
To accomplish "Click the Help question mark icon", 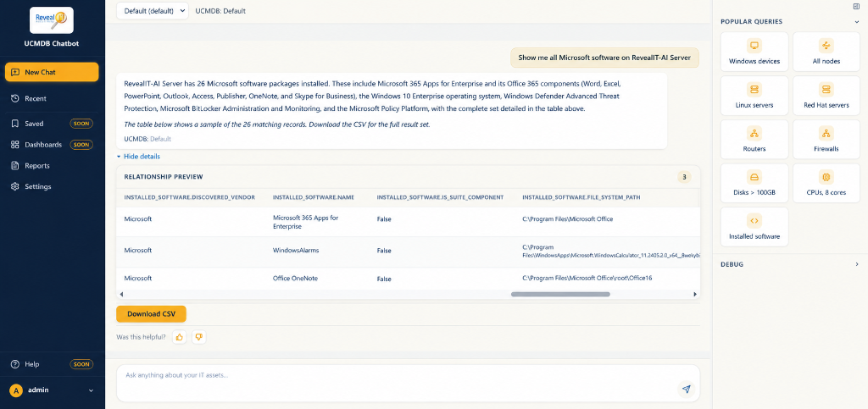I will pyautogui.click(x=15, y=364).
